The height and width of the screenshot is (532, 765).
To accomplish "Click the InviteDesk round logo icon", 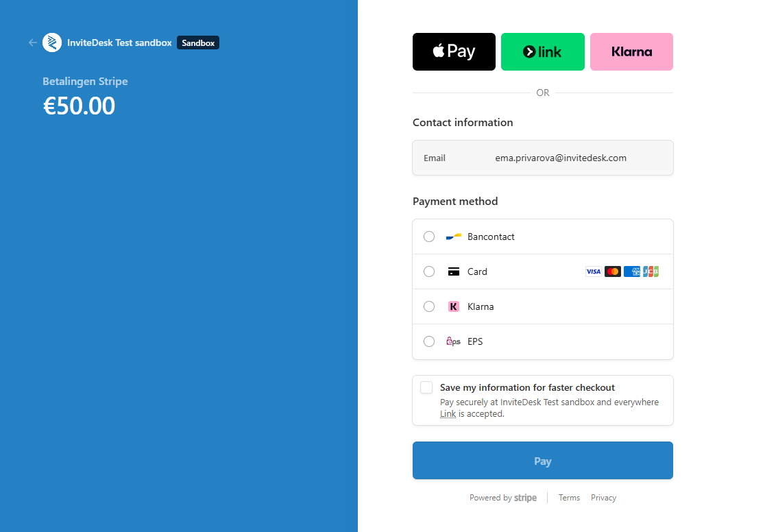I will (x=52, y=43).
